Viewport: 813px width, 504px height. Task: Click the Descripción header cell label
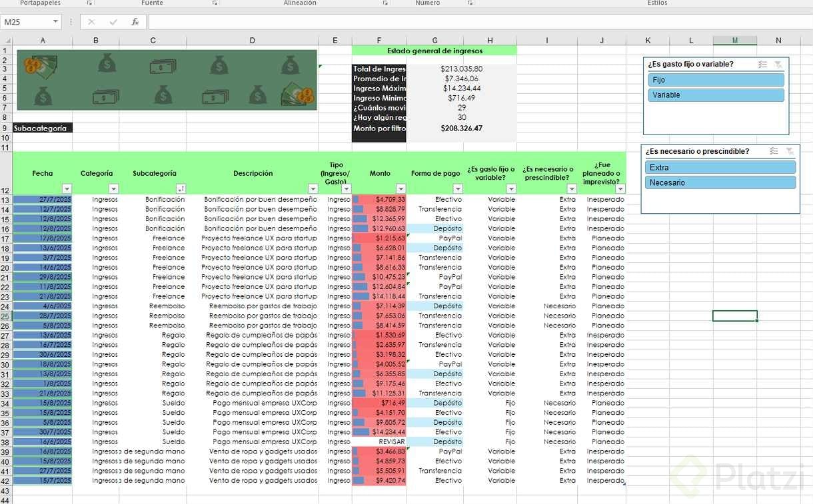click(x=253, y=173)
